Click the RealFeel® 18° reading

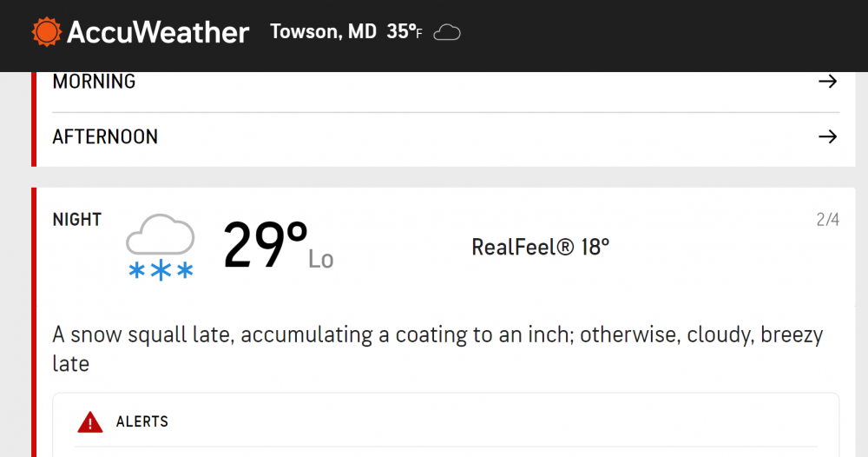click(x=540, y=247)
